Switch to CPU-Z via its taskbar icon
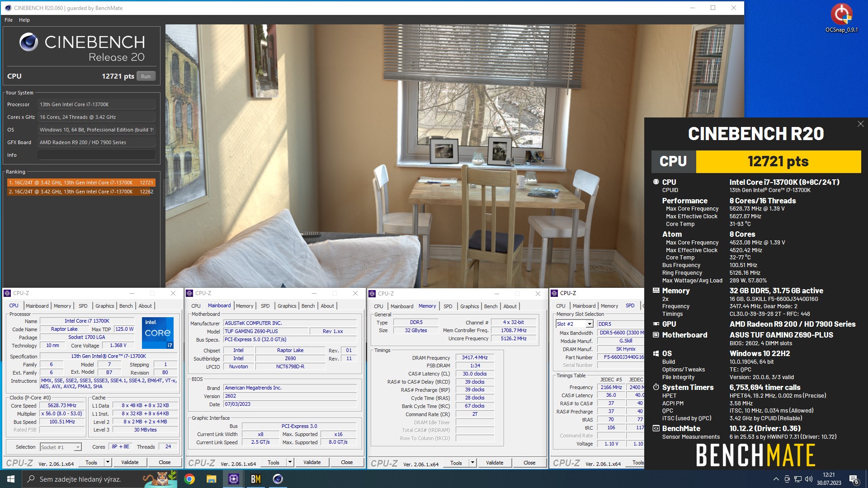The width and height of the screenshot is (868, 488). point(233,479)
